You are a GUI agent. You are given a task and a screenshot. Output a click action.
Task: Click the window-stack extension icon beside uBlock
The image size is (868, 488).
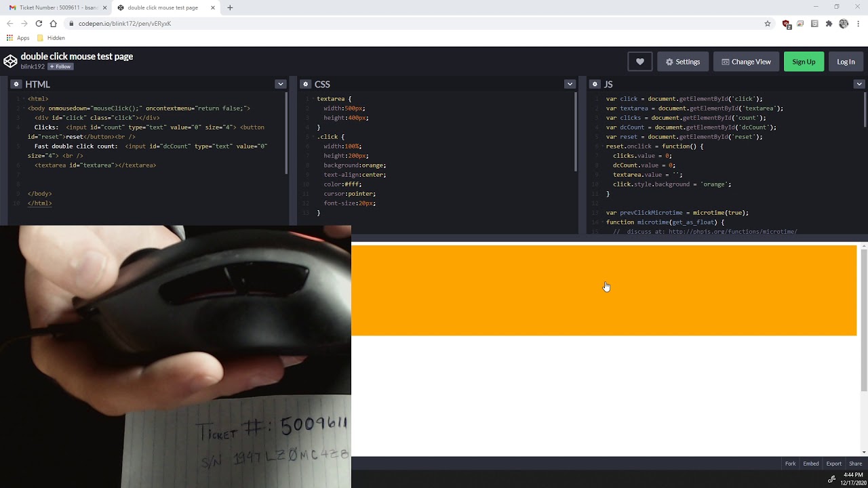[x=800, y=23]
